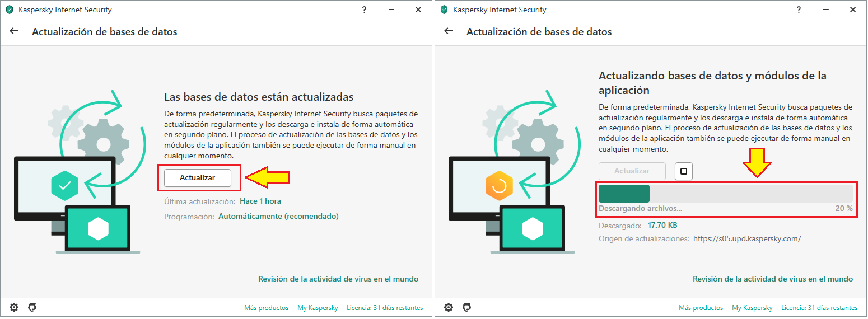
Task: Click help question mark in left window
Action: 365,10
